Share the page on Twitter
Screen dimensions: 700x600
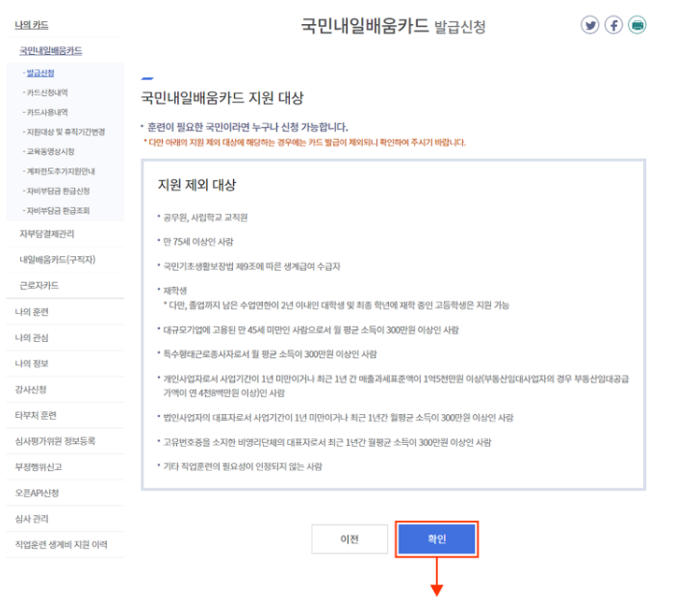(589, 25)
